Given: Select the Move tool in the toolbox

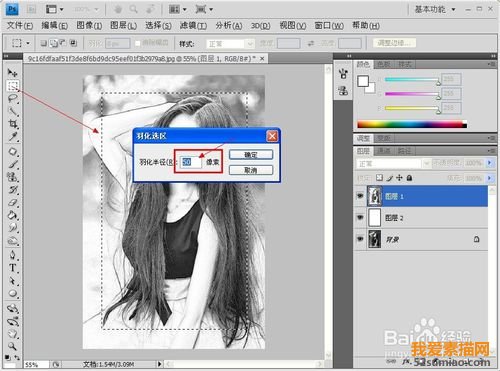Looking at the screenshot, I should point(12,72).
